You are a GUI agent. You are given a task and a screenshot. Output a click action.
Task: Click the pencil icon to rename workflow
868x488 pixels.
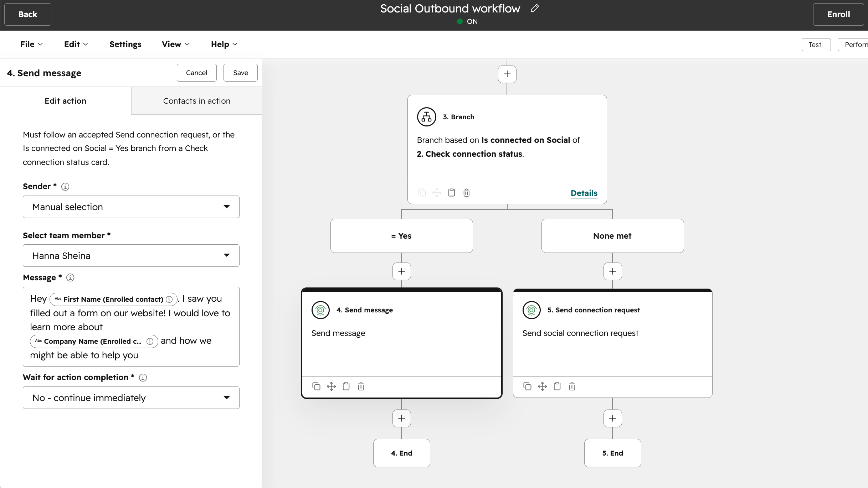534,8
